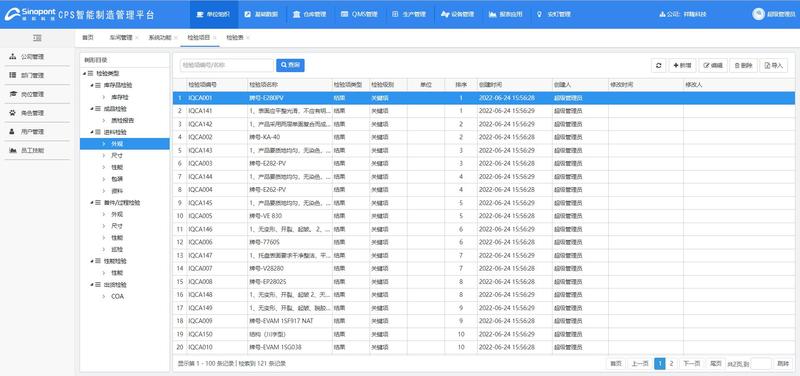Viewport: 800px width, 376px height.
Task: Close the 车间管理 tab with its x
Action: pyautogui.click(x=137, y=38)
